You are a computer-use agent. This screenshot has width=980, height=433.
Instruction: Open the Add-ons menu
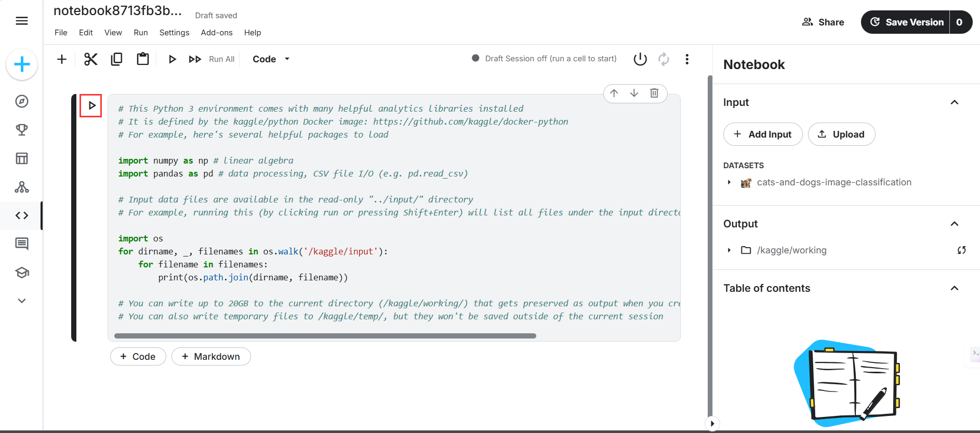[217, 33]
